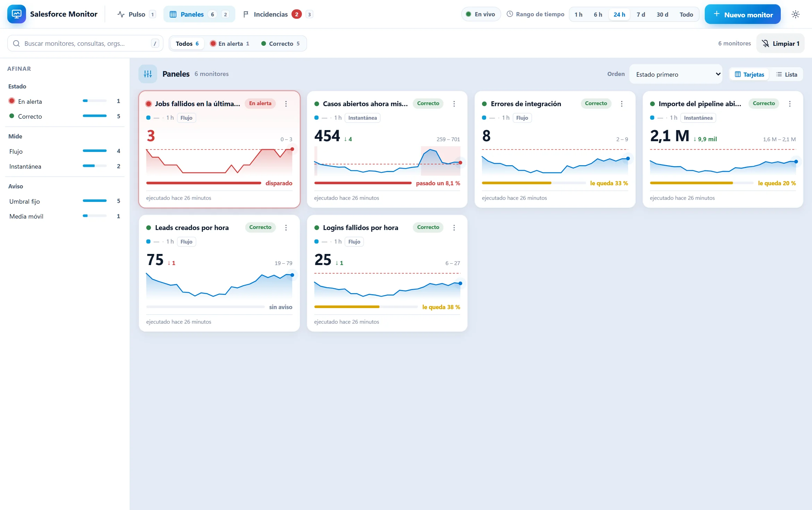The height and width of the screenshot is (510, 812).
Task: Open the kebab menu on Jobs fallidos card
Action: (x=286, y=104)
